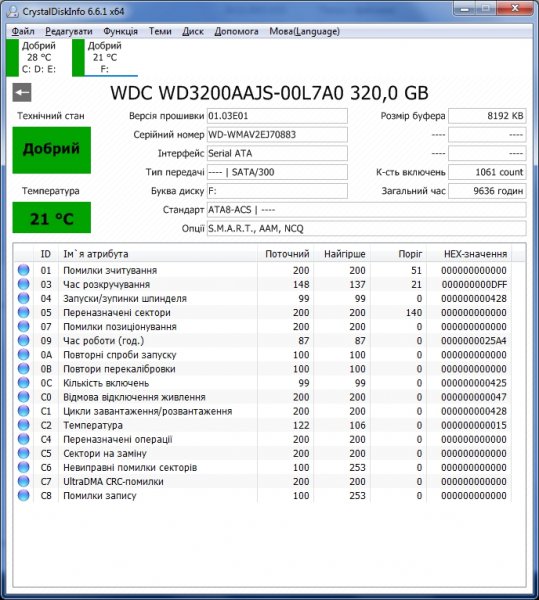Close the CrystalDiskInfo window
The width and height of the screenshot is (539, 600).
point(515,8)
